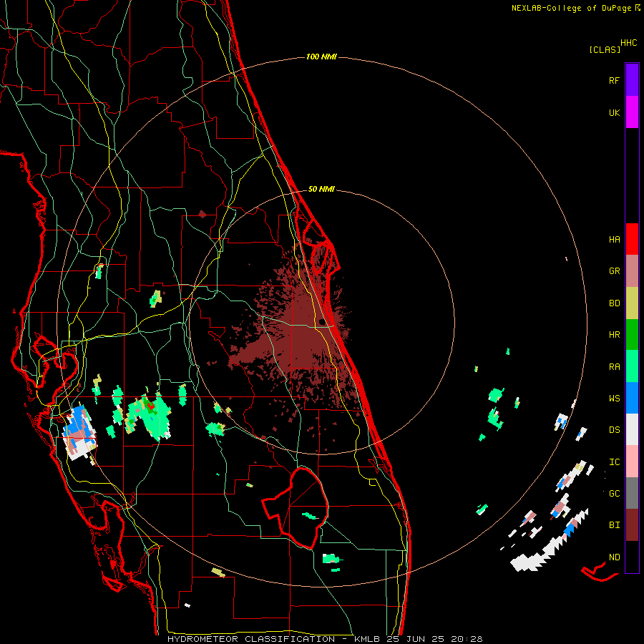Screen dimensions: 644x644
Task: Select the BD yellow legend swatch
Action: click(632, 303)
